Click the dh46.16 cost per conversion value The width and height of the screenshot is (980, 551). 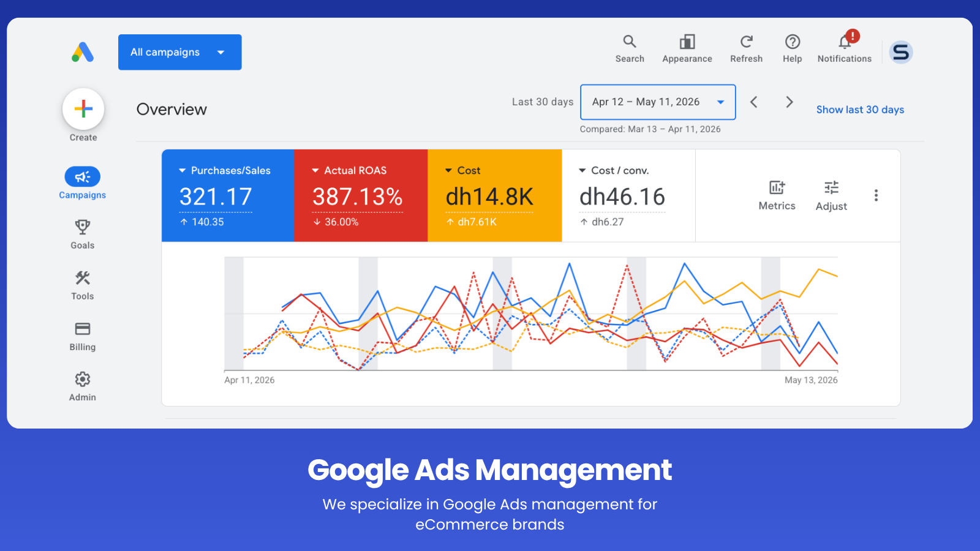[622, 197]
